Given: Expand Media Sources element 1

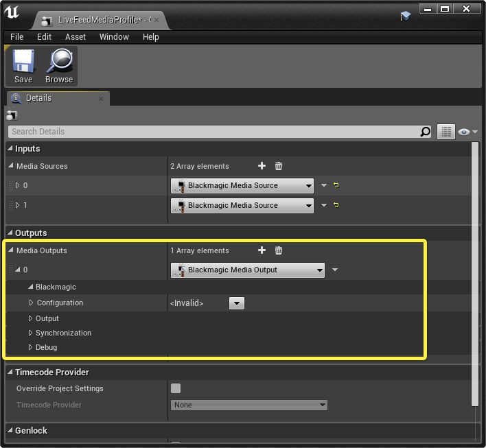Looking at the screenshot, I should tap(17, 205).
